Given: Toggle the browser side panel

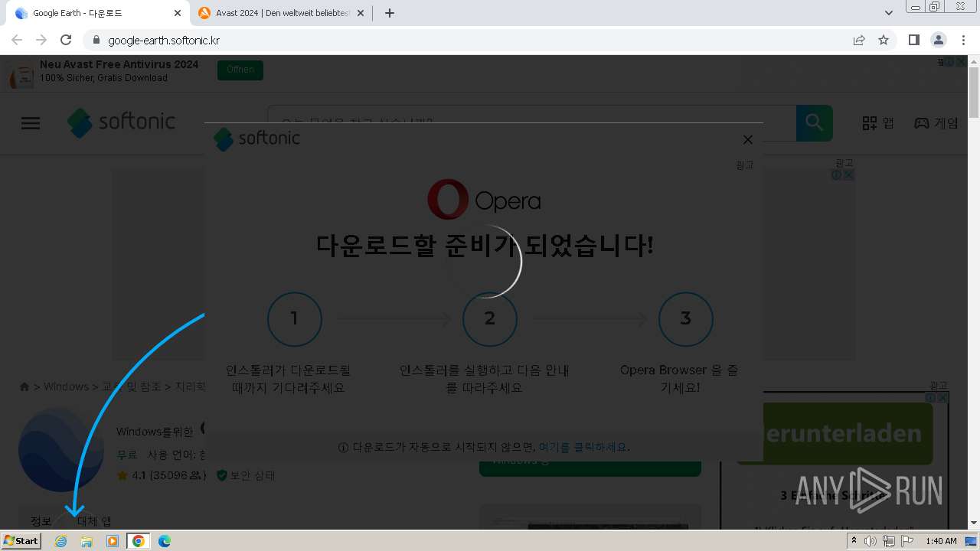Looking at the screenshot, I should (913, 40).
